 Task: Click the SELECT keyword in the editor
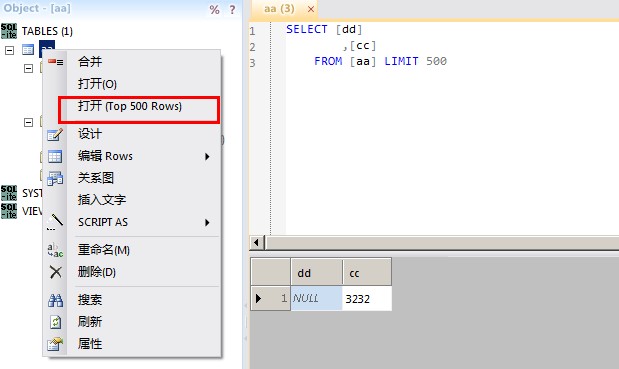pyautogui.click(x=307, y=29)
